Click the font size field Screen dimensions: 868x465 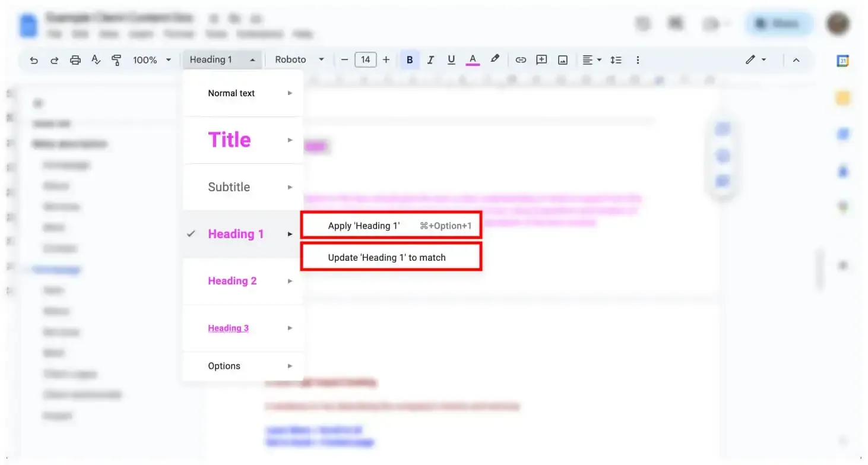[365, 60]
